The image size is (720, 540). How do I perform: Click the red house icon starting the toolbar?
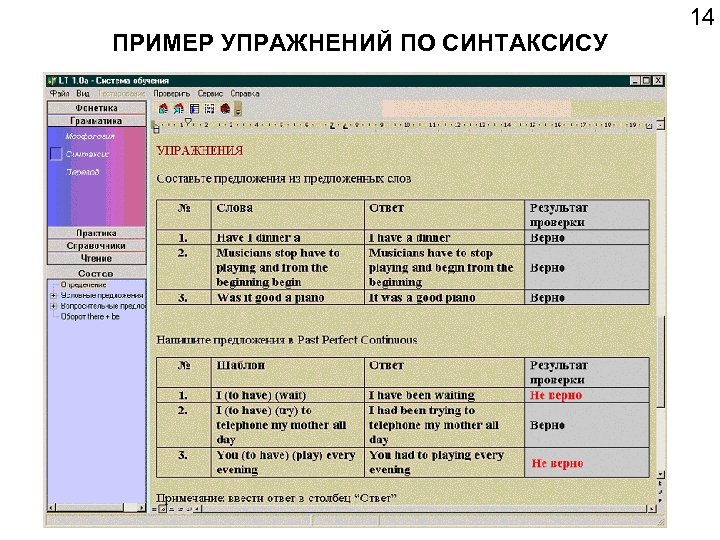(163, 109)
